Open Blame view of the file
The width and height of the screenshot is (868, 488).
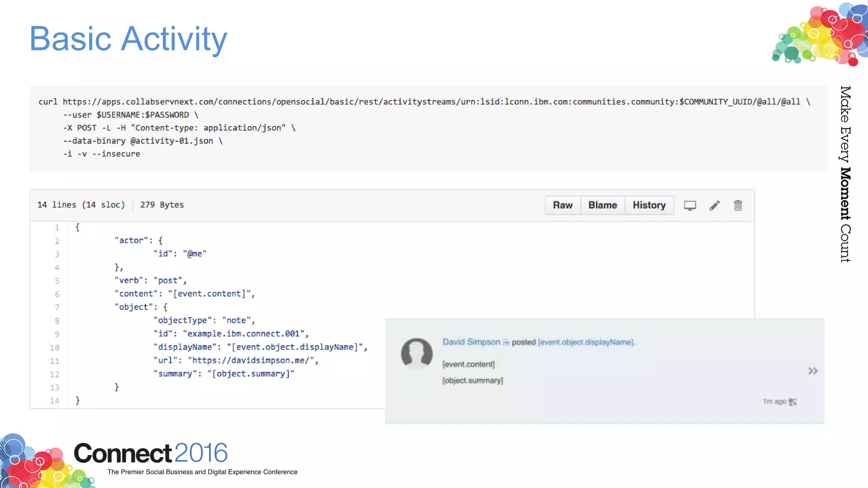click(x=602, y=205)
